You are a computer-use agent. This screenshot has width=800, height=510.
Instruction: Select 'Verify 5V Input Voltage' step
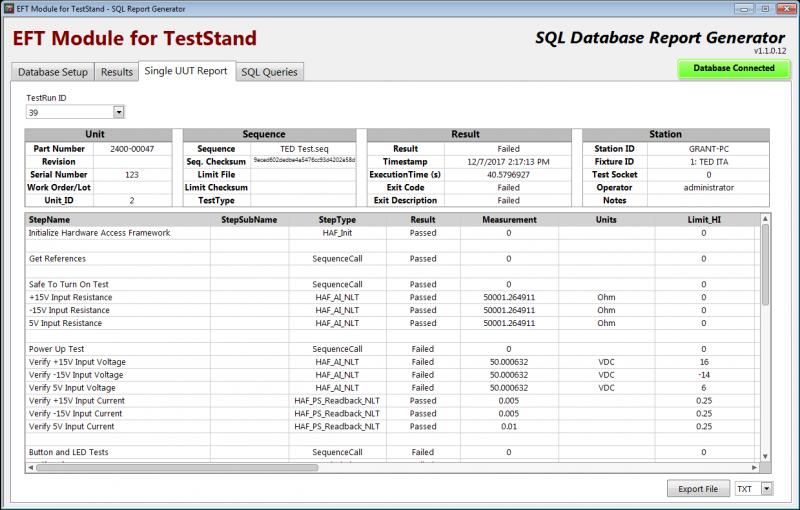(390, 388)
